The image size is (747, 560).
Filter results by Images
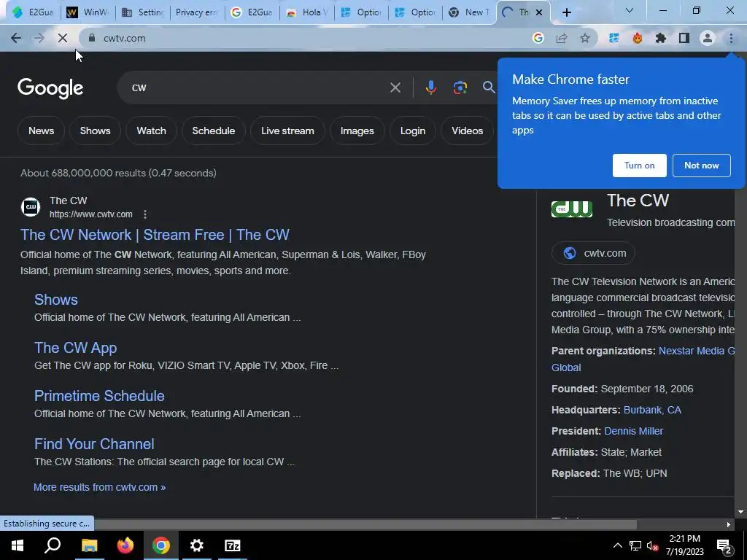click(x=357, y=131)
